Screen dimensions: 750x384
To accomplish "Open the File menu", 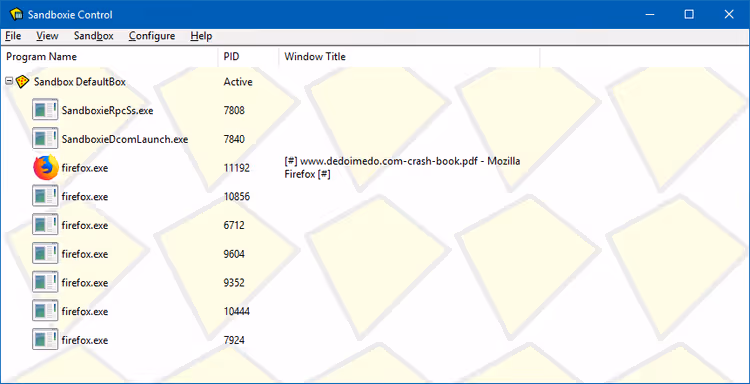I will (13, 36).
